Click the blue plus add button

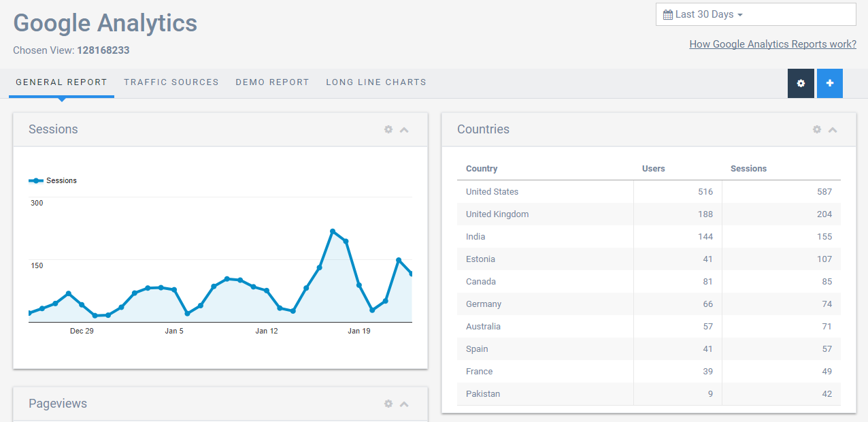(829, 83)
